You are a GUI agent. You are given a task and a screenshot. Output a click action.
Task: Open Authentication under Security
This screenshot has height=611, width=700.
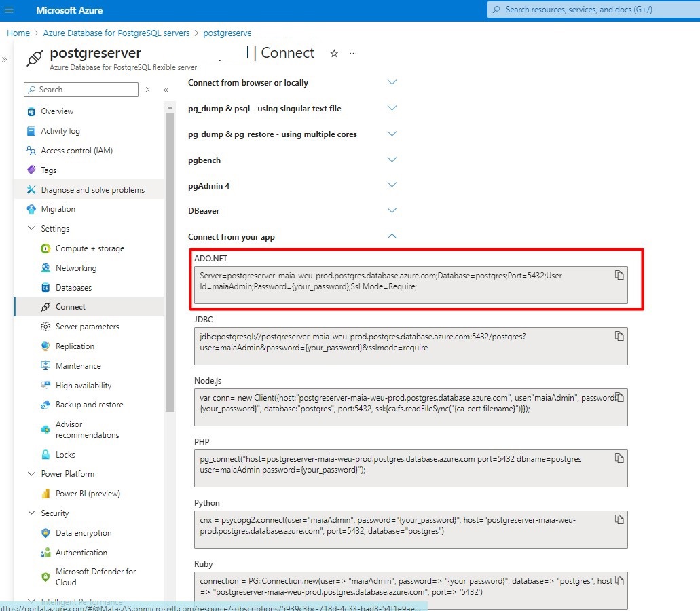(x=81, y=553)
